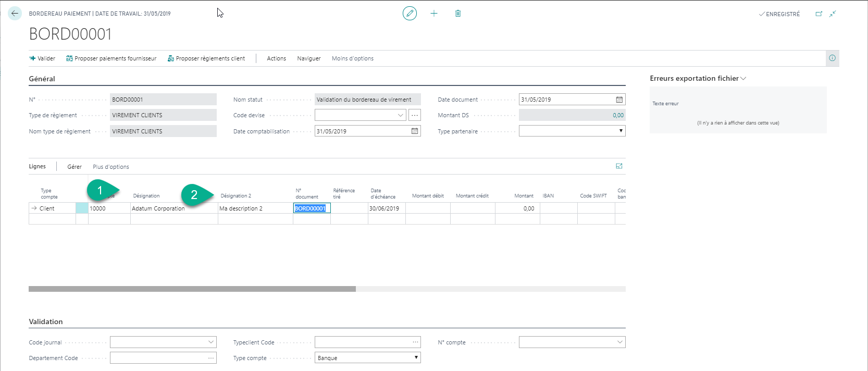Maximize the Lignes section icon
The width and height of the screenshot is (868, 371).
619,166
